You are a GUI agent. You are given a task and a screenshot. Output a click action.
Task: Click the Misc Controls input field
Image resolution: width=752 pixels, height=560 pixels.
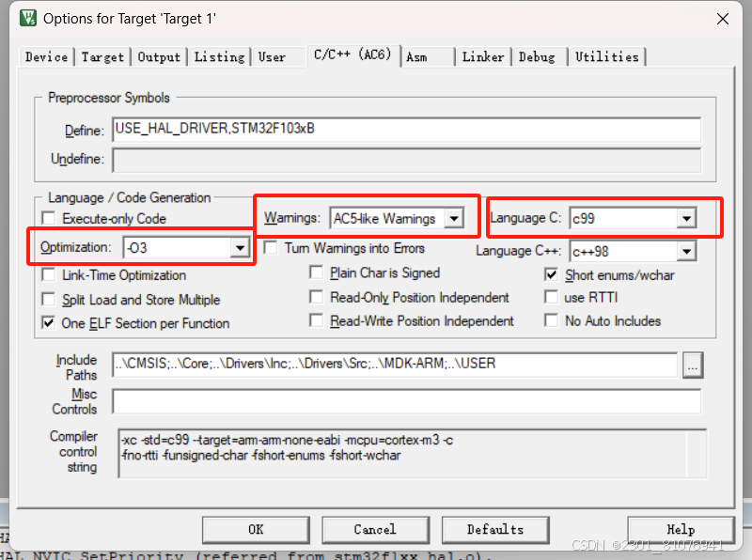pyautogui.click(x=407, y=401)
